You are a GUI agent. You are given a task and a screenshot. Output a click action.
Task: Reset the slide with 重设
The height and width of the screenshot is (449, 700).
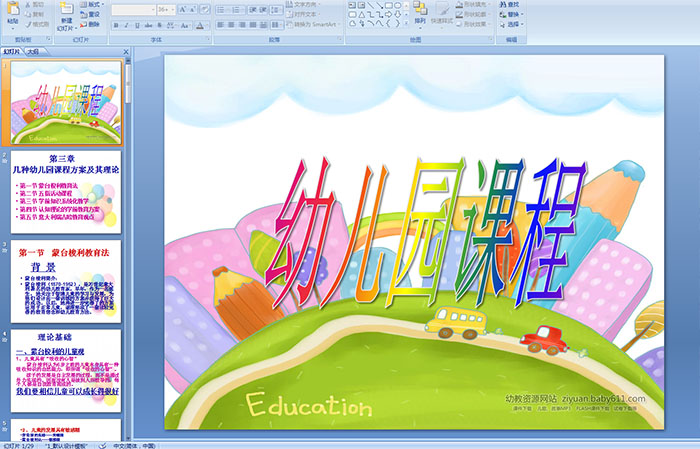90,15
